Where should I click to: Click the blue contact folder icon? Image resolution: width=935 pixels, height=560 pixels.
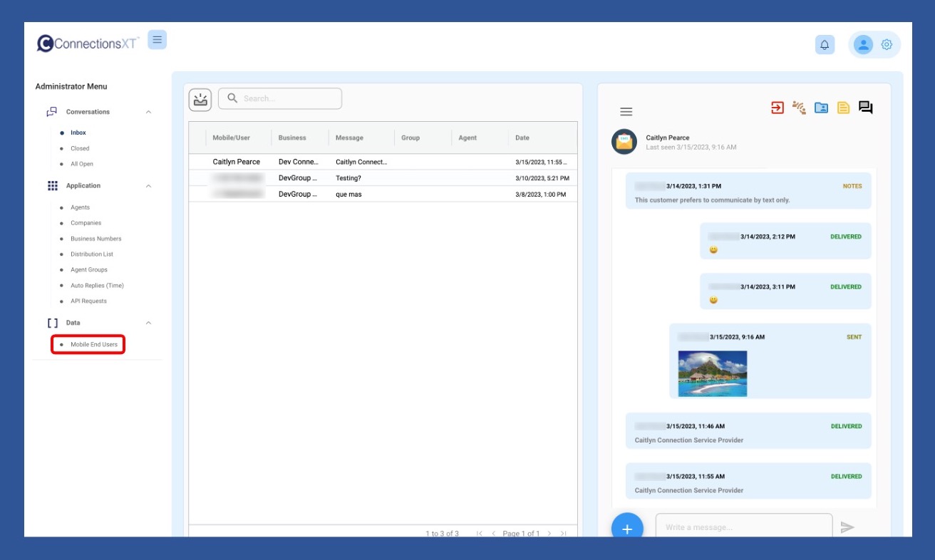pos(821,108)
